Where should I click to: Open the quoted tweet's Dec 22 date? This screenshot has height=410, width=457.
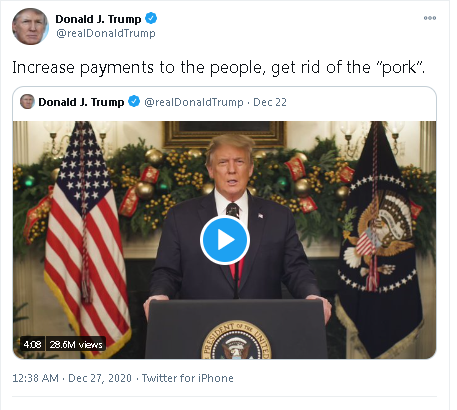[x=270, y=102]
